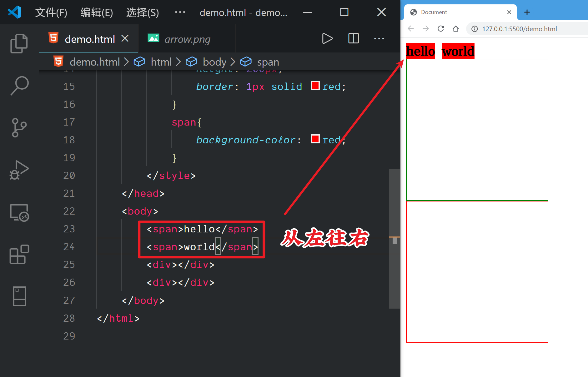Open the red color swatch on border line

(315, 86)
